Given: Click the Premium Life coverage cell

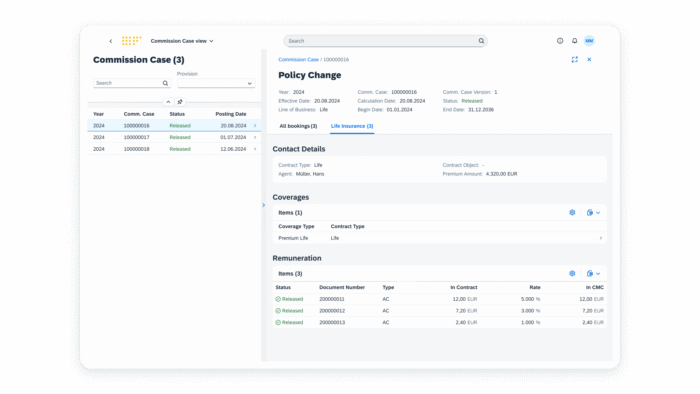Looking at the screenshot, I should tap(293, 238).
